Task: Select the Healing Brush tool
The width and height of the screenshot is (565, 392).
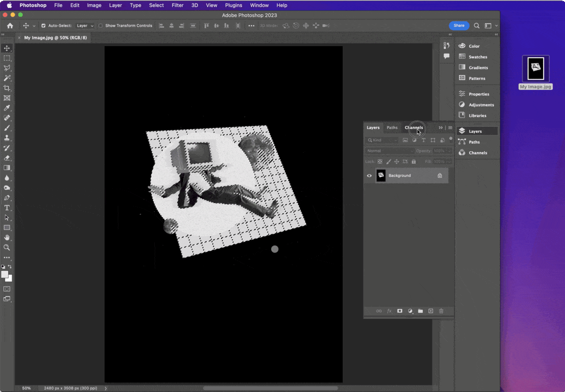Action: click(x=7, y=118)
